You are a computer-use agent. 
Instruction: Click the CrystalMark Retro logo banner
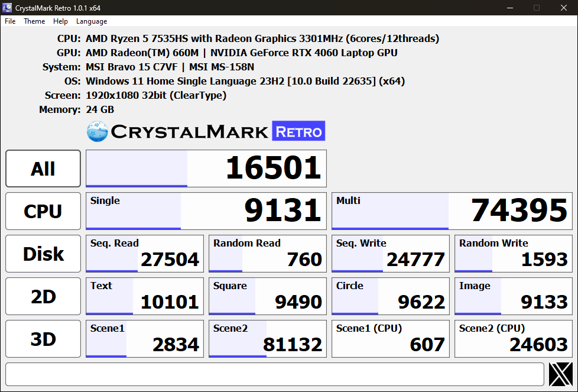point(206,131)
